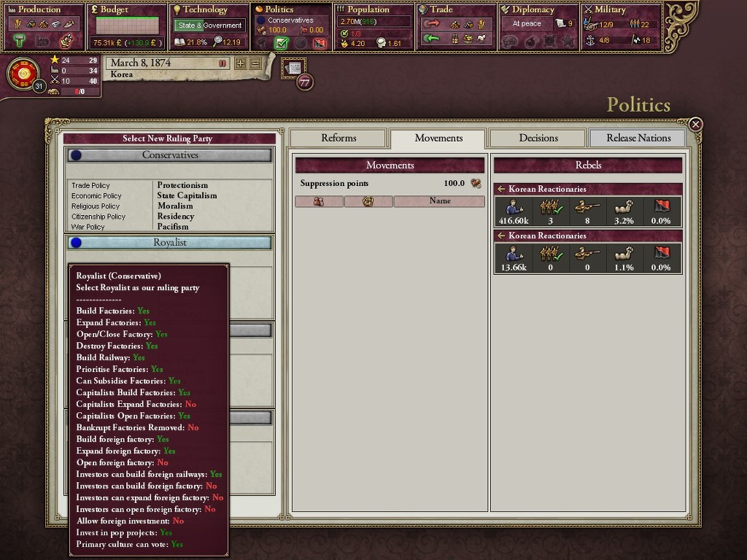Click the suppression points icon beside 100.0

point(476,183)
